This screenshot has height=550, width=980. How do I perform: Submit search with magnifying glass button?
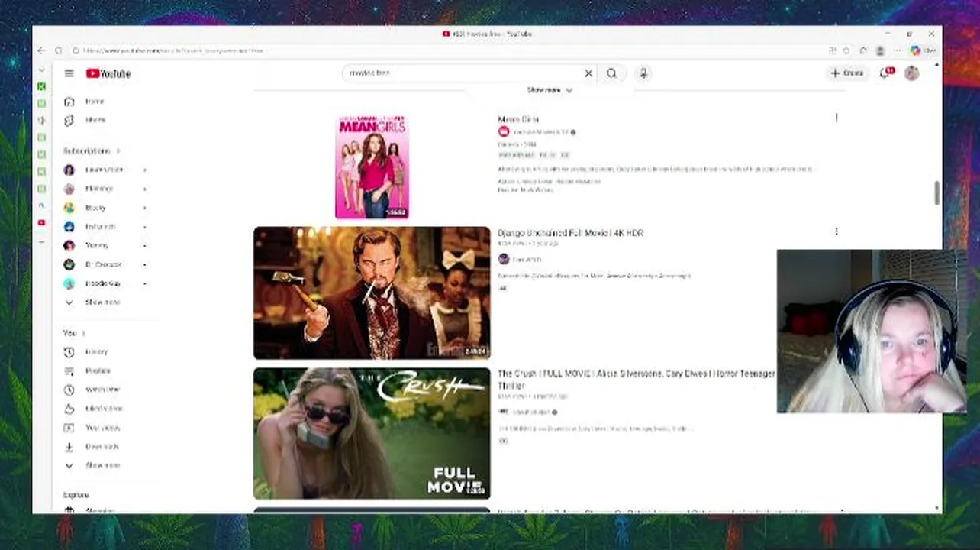tap(611, 73)
